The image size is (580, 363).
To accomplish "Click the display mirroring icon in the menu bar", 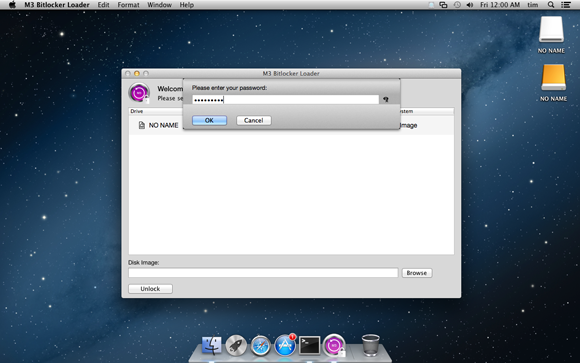I will (x=443, y=5).
